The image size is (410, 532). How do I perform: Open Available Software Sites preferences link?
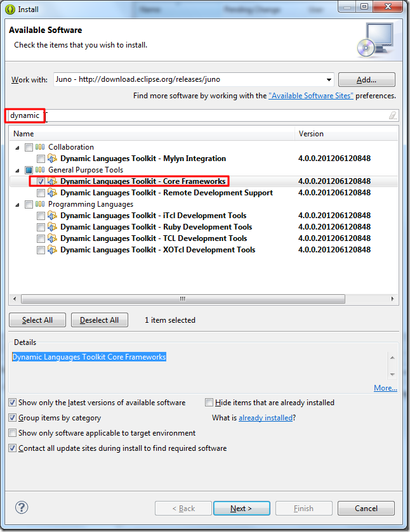click(x=311, y=96)
